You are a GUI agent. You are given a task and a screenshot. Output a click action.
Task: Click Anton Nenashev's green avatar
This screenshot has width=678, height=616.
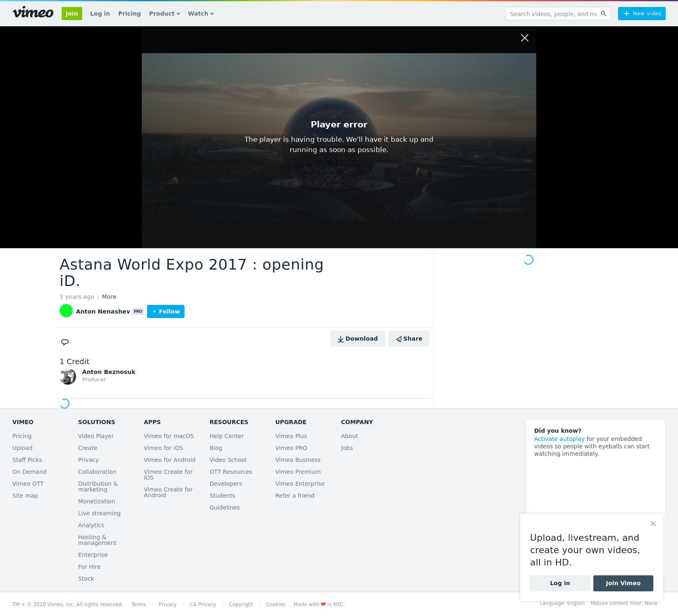click(66, 311)
